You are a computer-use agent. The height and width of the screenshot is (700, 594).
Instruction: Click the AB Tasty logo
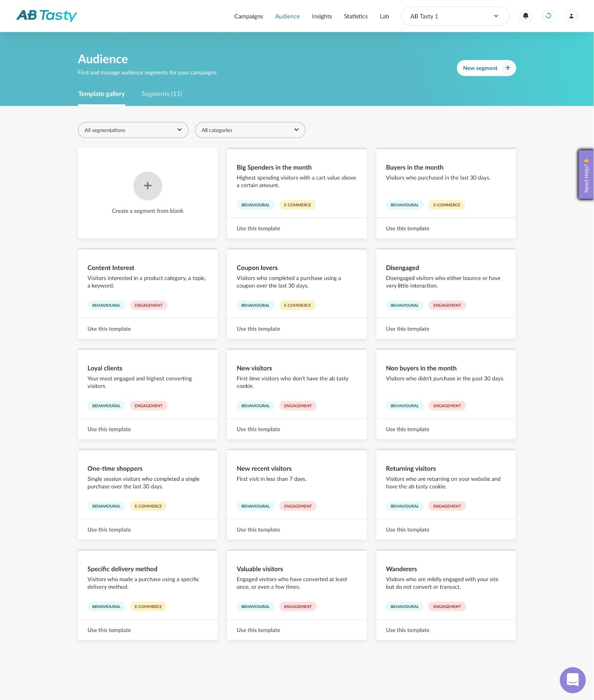[x=47, y=15]
